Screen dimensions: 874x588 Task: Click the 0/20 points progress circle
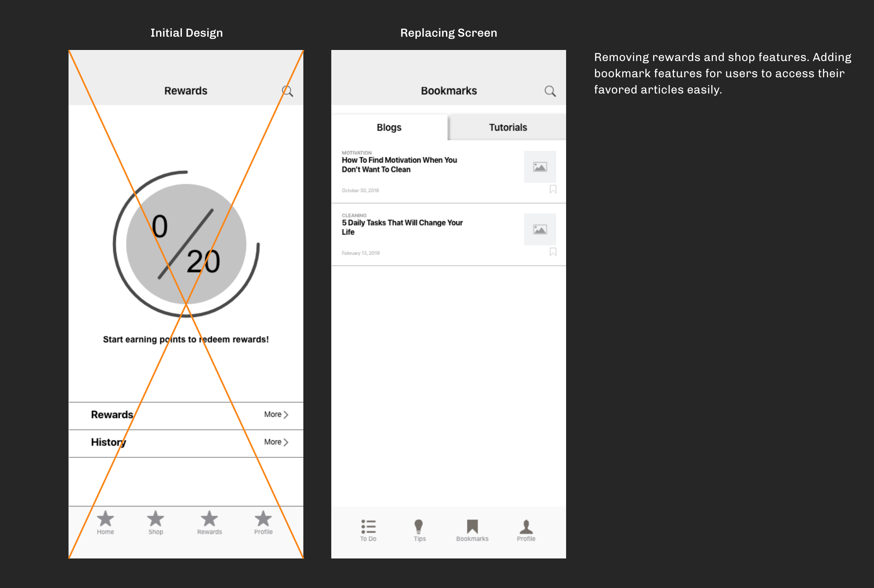coord(186,244)
